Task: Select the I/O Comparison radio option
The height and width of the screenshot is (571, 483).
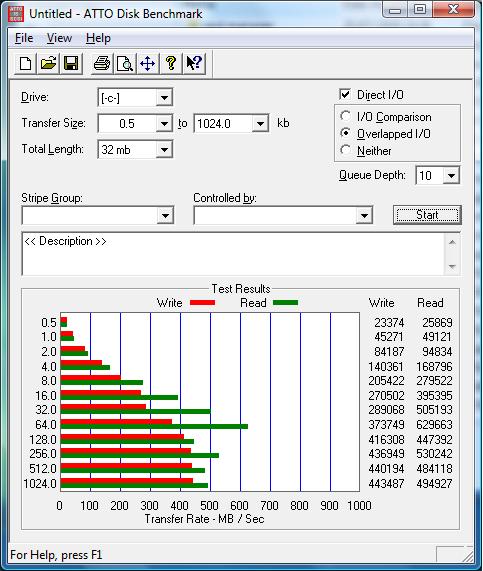Action: pyautogui.click(x=345, y=117)
